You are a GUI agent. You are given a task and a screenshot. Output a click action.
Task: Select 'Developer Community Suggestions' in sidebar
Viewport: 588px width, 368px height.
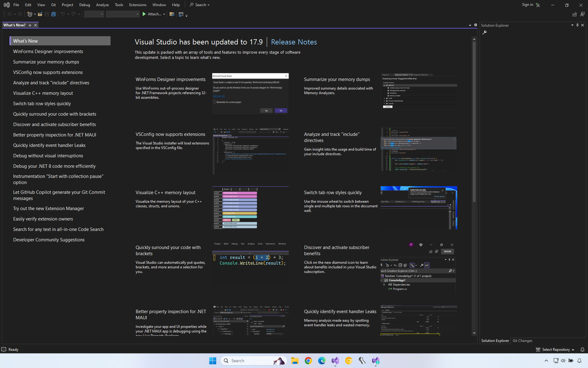49,240
